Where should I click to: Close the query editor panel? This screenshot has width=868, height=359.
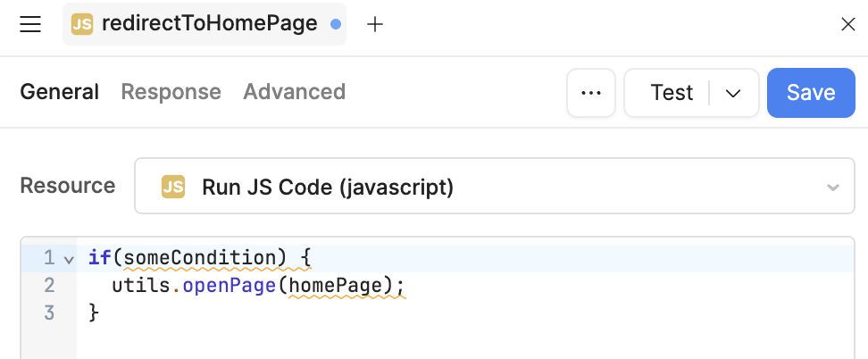click(848, 25)
